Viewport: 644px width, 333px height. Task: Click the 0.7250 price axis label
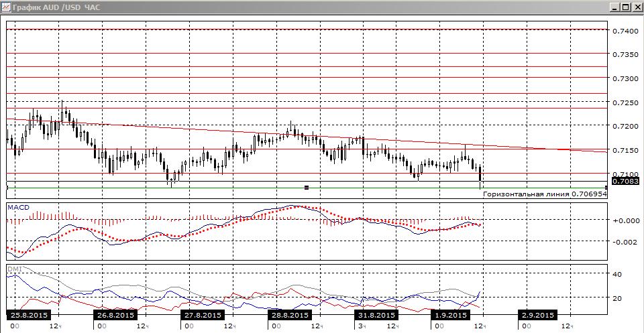(625, 103)
